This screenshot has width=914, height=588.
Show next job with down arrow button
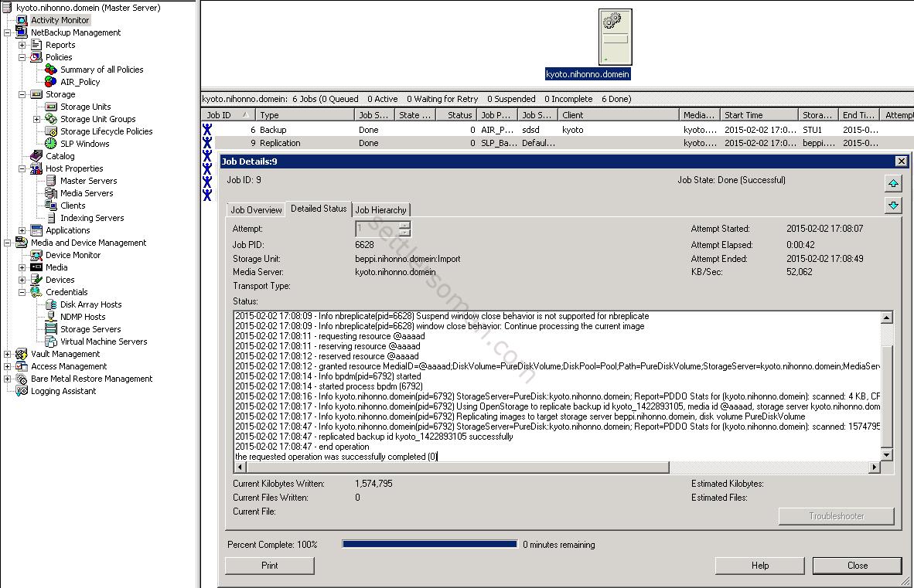click(893, 206)
